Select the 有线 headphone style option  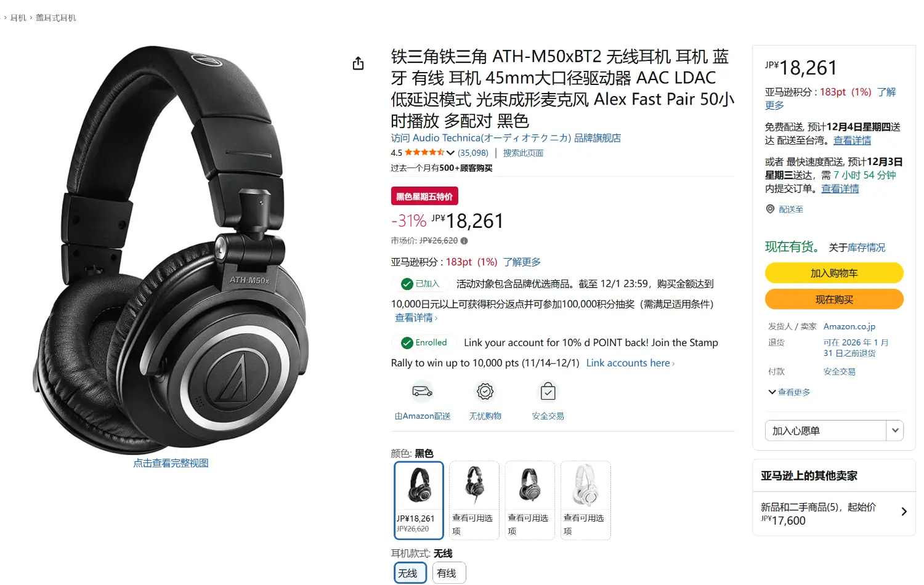[449, 573]
